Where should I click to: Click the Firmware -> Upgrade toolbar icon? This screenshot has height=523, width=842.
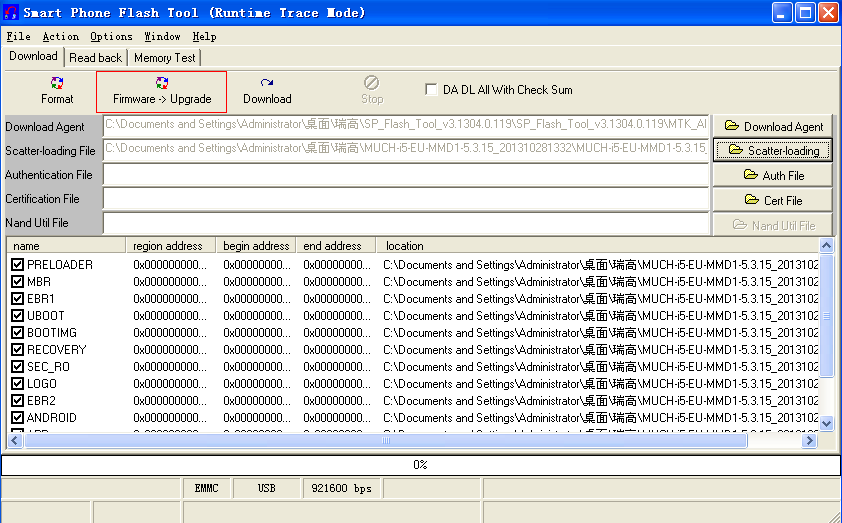(x=162, y=83)
